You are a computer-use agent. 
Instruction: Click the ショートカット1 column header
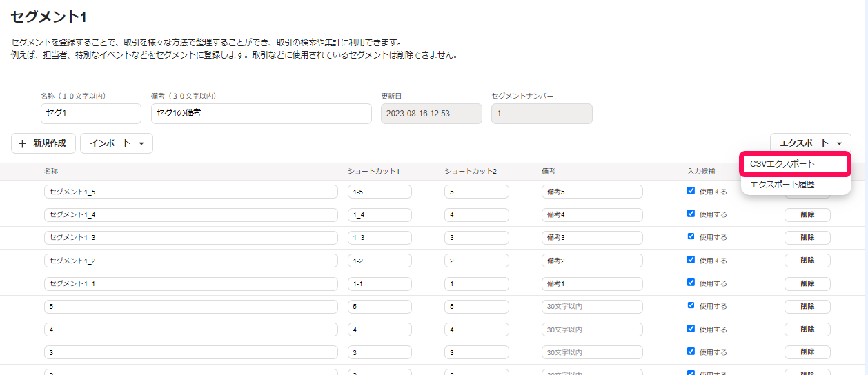point(374,171)
